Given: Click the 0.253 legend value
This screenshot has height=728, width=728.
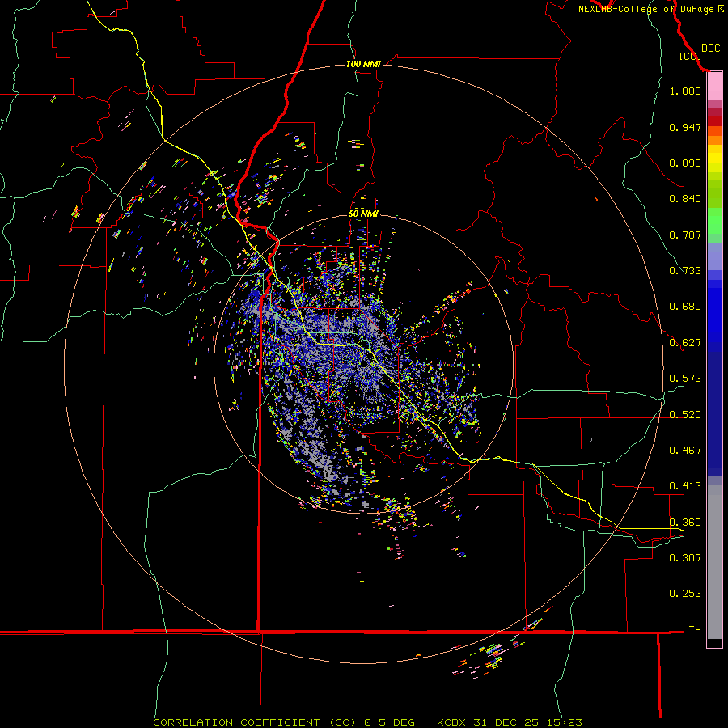Looking at the screenshot, I should 685,594.
